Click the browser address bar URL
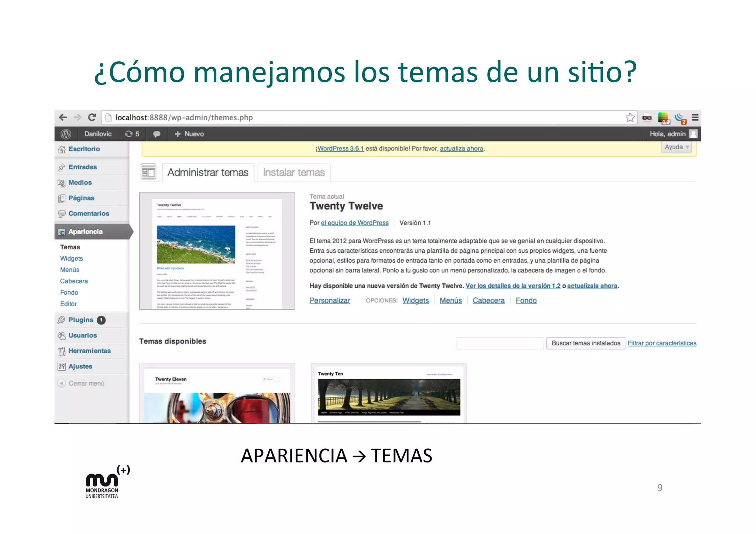 [x=184, y=118]
